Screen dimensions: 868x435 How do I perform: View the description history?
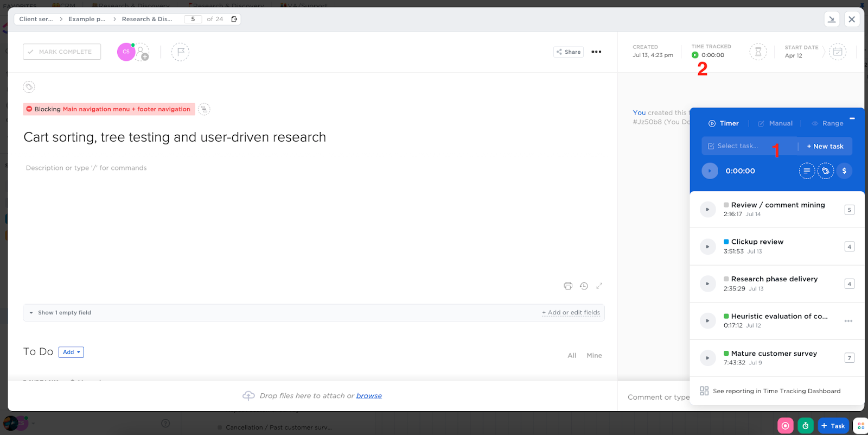click(x=584, y=286)
